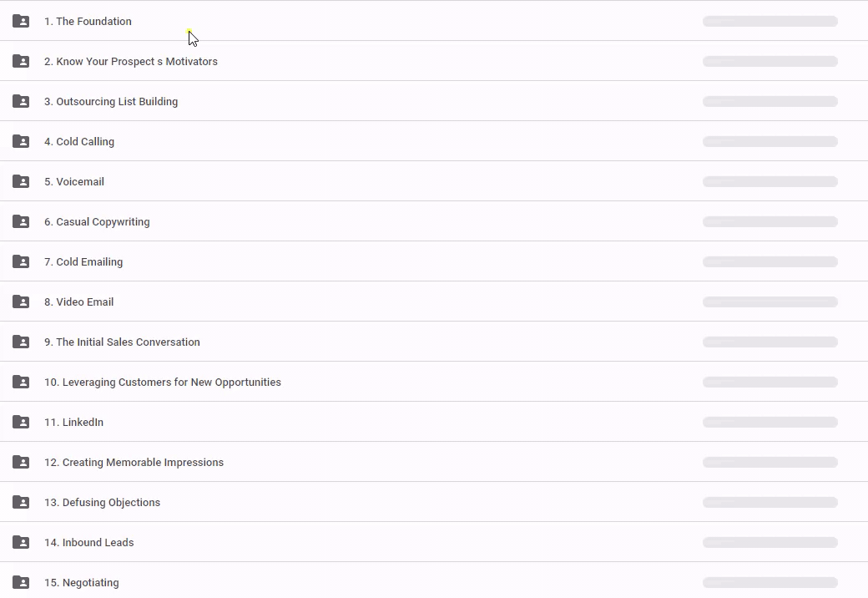Click the placeholder bar in LinkedIn row
This screenshot has width=868, height=598.
click(x=770, y=423)
